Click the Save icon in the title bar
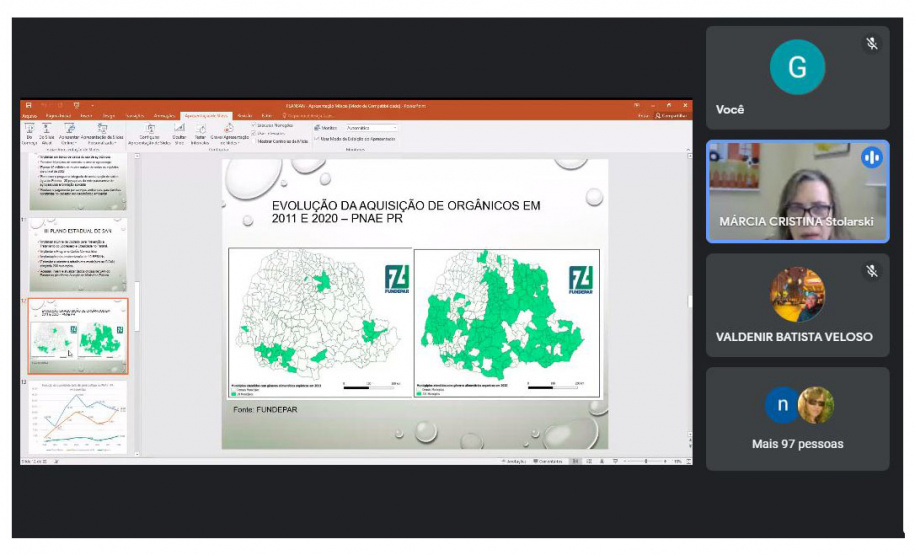This screenshot has height=555, width=915. point(29,105)
